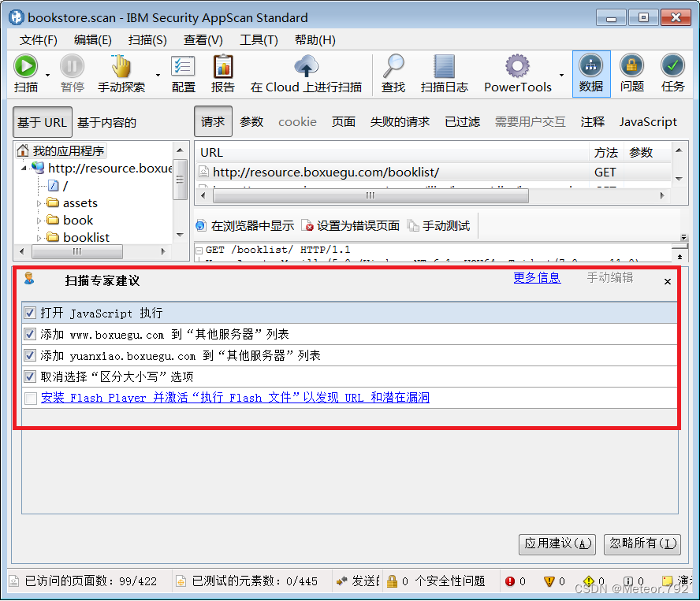This screenshot has height=601, width=700.
Task: Open the 扫描日志 scan log icon
Action: pyautogui.click(x=444, y=66)
